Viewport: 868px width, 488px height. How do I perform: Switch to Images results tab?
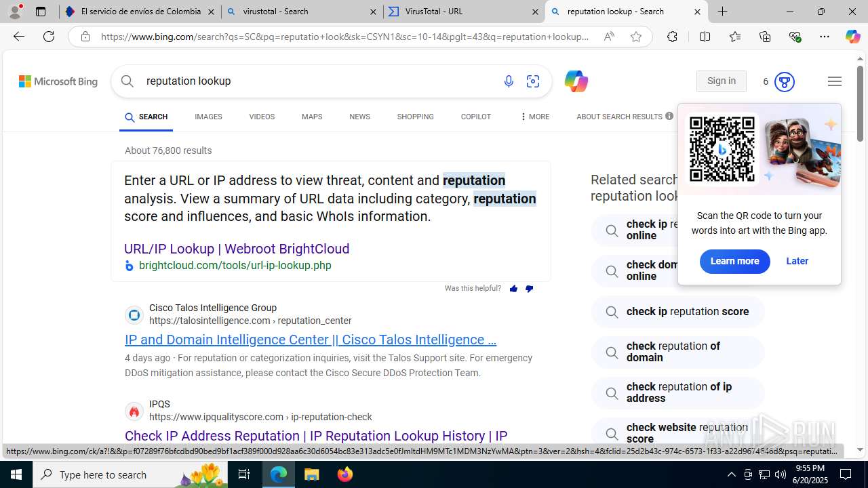click(x=208, y=117)
